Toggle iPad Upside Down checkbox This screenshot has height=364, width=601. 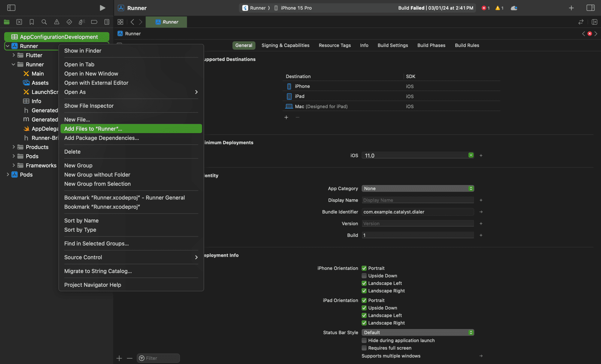coord(364,308)
